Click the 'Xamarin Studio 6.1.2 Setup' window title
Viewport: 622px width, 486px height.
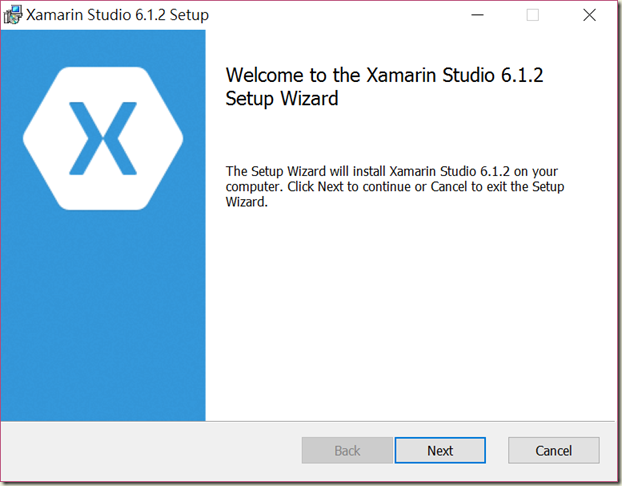click(117, 15)
